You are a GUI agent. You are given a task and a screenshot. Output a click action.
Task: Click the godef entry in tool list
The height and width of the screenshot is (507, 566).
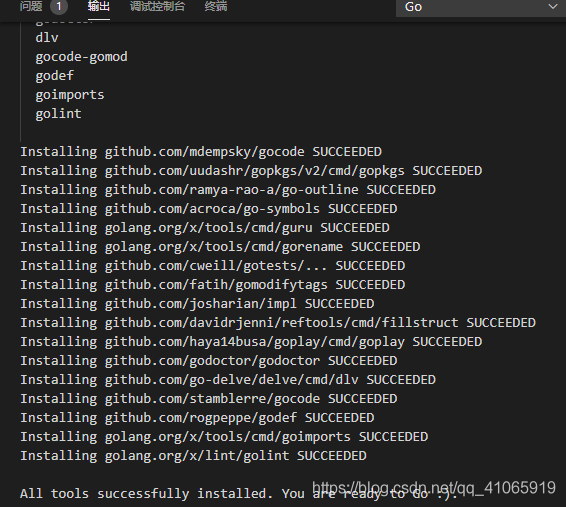tap(55, 76)
